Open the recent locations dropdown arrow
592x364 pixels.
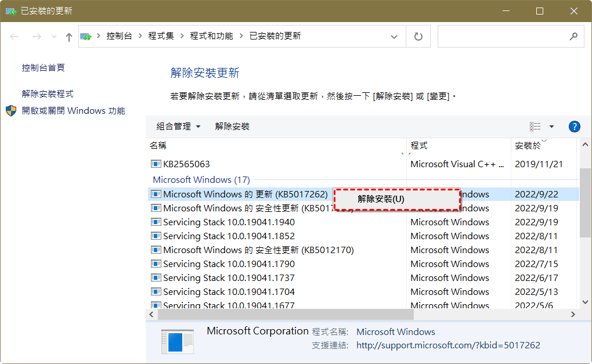[54, 37]
